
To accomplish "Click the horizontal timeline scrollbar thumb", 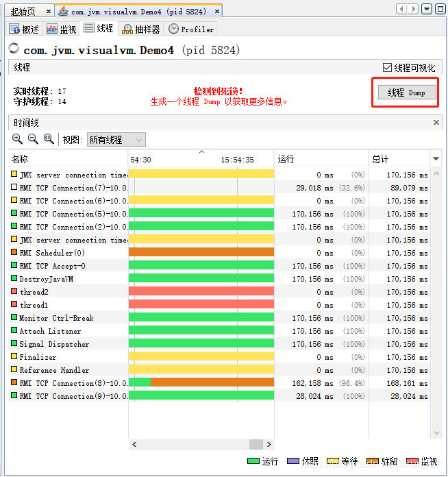I will tap(256, 445).
